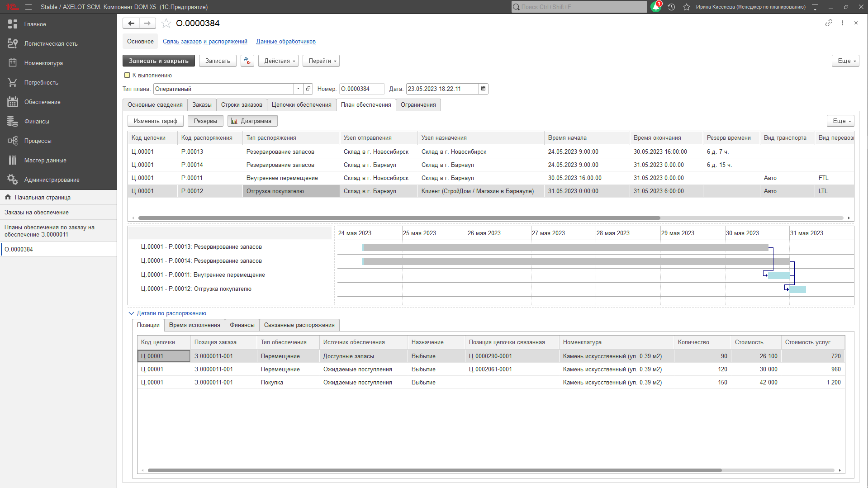The height and width of the screenshot is (488, 868).
Task: Expand the Тип плана dropdown arrow
Action: tap(298, 89)
